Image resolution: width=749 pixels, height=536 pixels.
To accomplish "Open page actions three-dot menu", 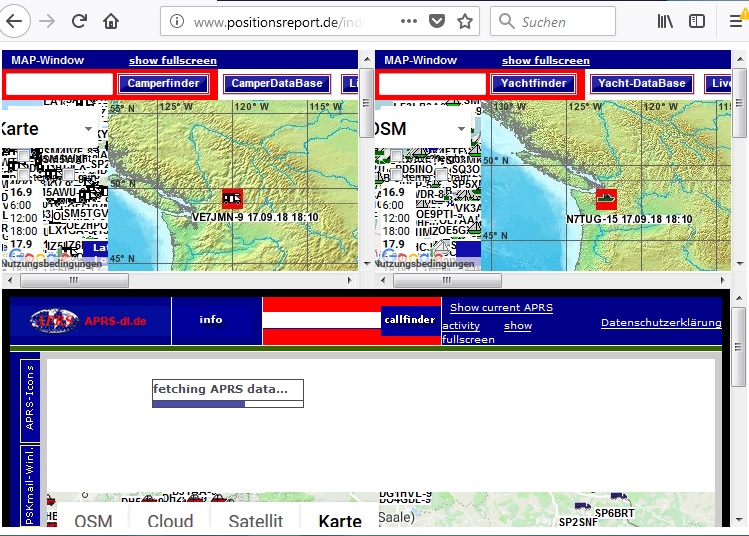I will (409, 21).
